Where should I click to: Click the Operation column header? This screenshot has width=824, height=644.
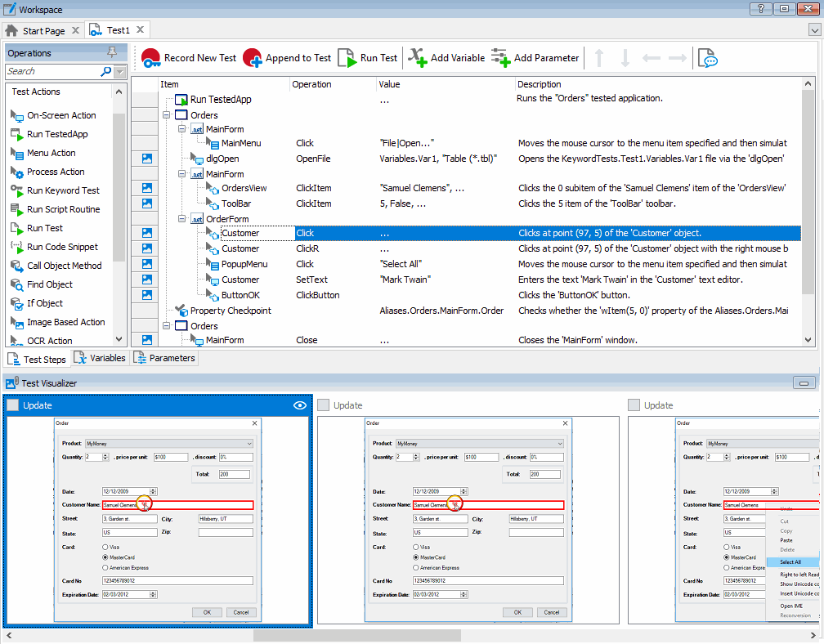tap(334, 84)
